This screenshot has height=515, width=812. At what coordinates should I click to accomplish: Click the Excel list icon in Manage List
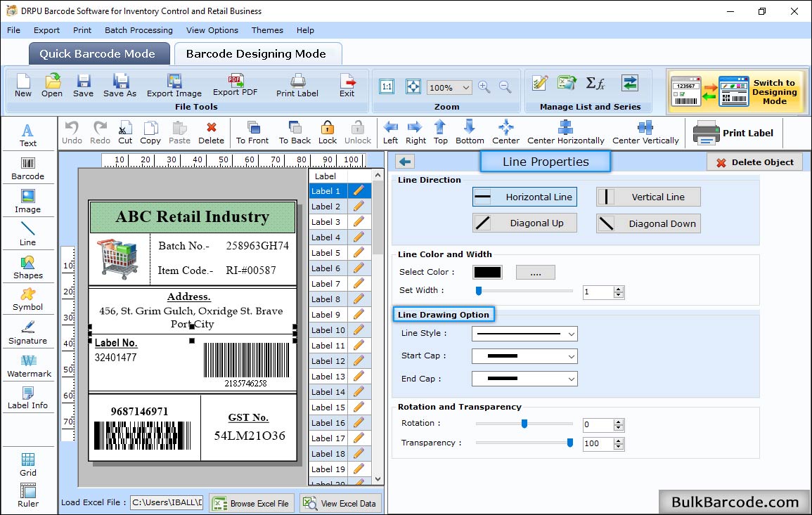coord(567,83)
